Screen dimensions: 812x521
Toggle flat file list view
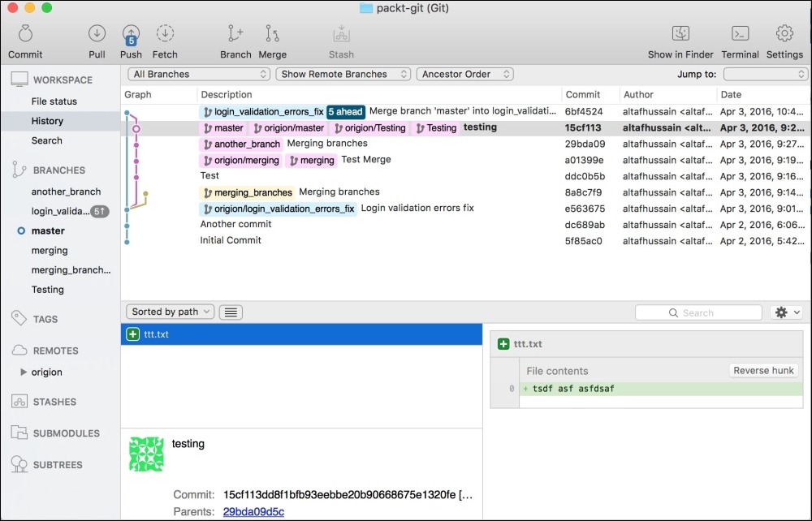coord(232,312)
